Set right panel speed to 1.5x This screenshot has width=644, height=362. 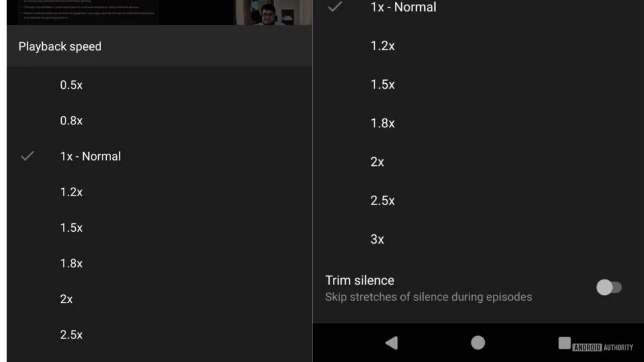[382, 84]
